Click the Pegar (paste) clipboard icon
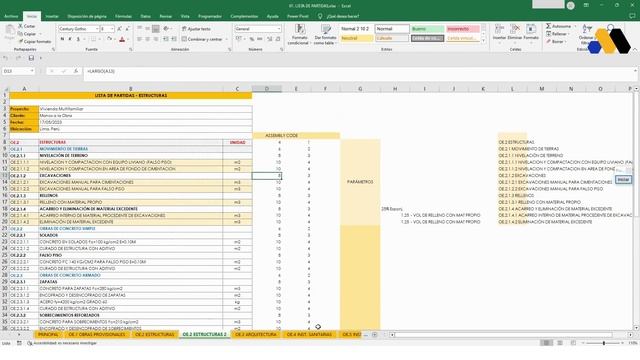 tap(9, 33)
